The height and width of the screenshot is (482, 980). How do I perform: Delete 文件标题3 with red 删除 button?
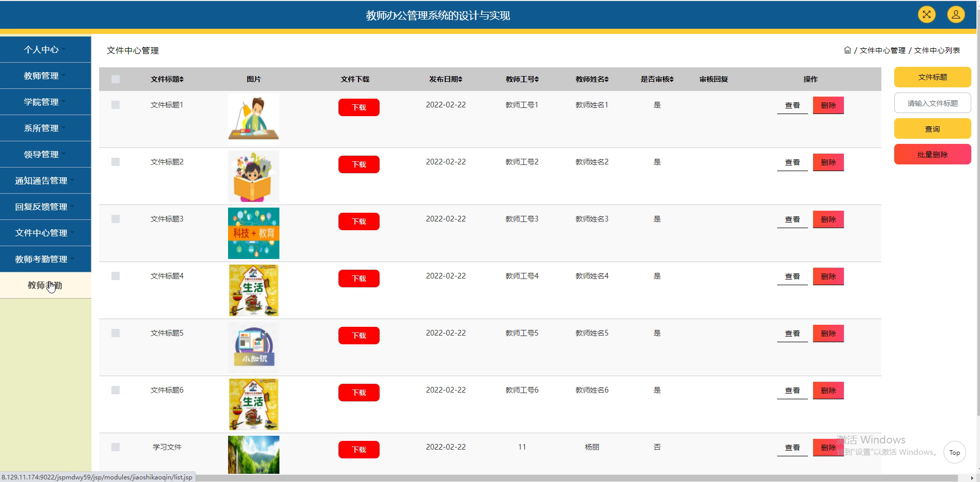coord(828,219)
